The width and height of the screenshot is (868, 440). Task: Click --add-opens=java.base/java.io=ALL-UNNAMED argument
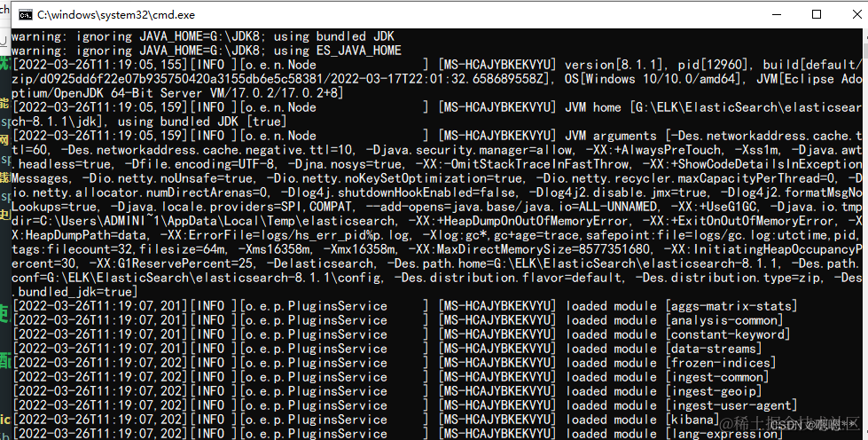coord(510,207)
